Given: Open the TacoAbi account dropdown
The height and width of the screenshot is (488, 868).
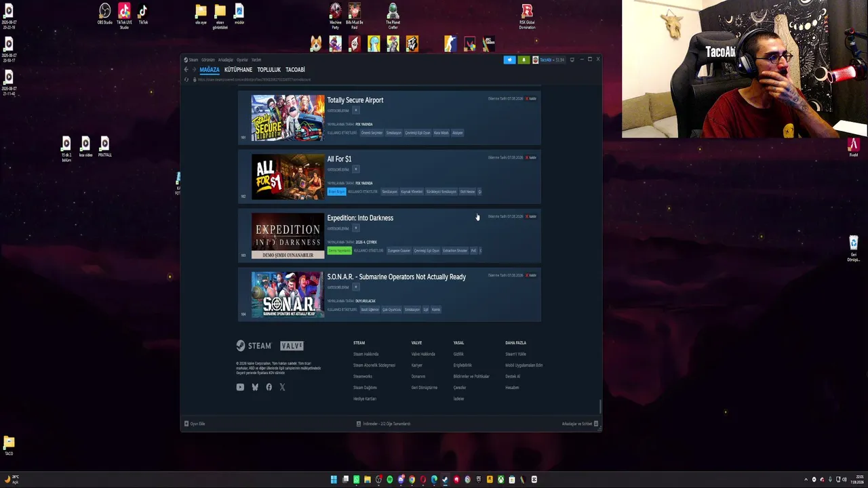Looking at the screenshot, I should point(549,60).
